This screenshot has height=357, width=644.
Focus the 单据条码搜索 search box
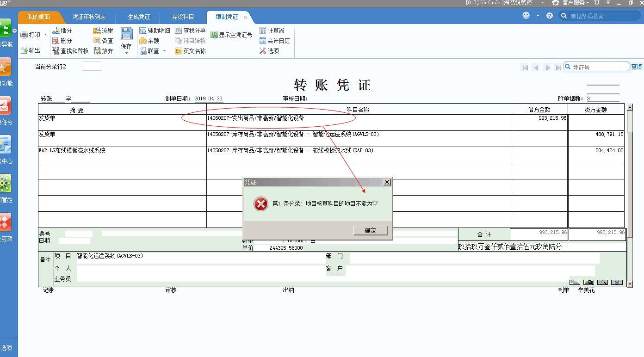[x=600, y=16]
